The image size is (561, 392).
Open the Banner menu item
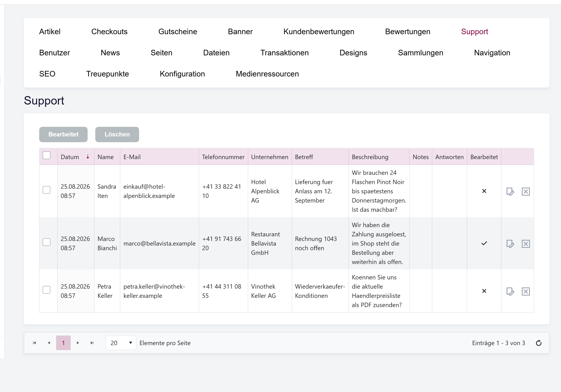point(240,32)
